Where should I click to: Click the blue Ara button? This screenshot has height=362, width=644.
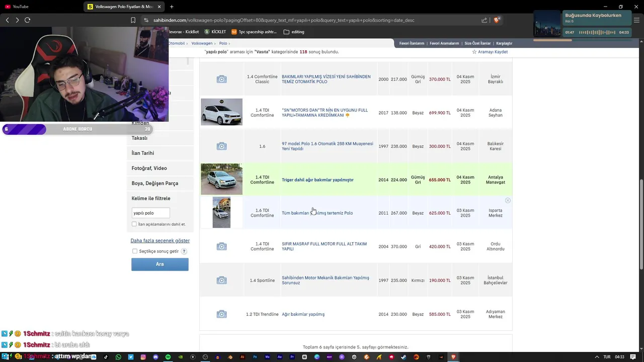tap(160, 264)
